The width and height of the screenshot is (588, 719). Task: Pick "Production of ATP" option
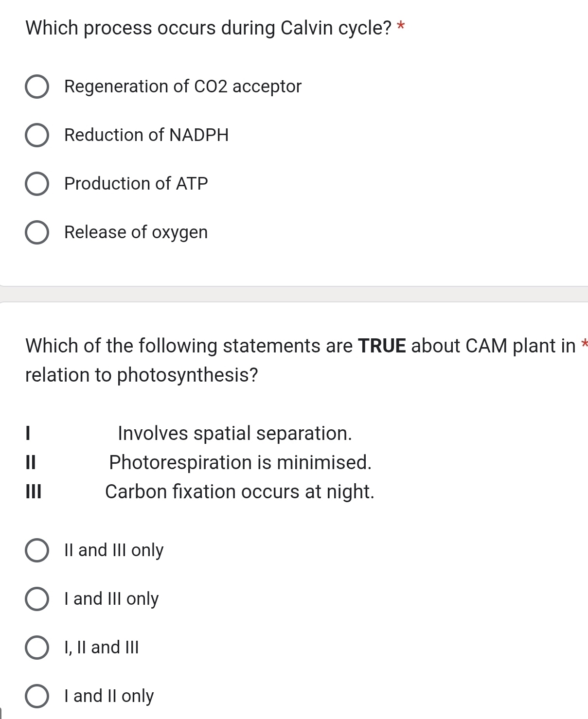click(x=37, y=184)
